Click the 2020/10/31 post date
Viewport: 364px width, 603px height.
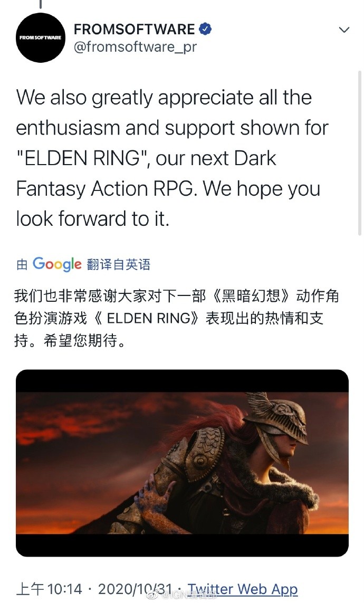click(x=135, y=589)
